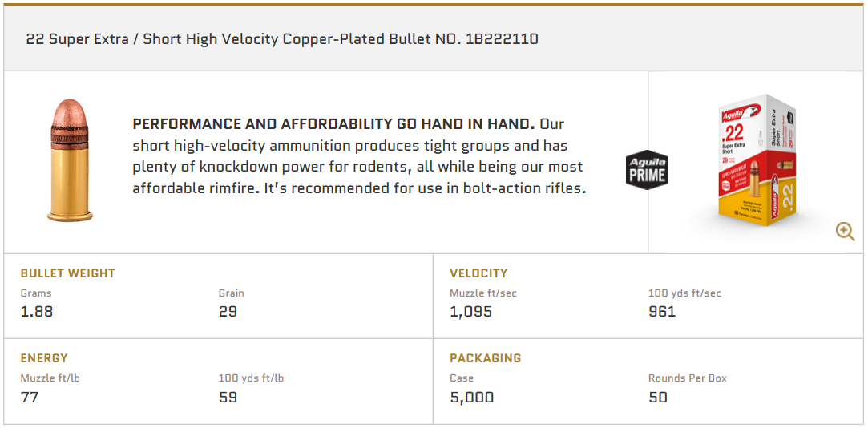Click the 59 energy value
868x428 pixels.
point(228,397)
